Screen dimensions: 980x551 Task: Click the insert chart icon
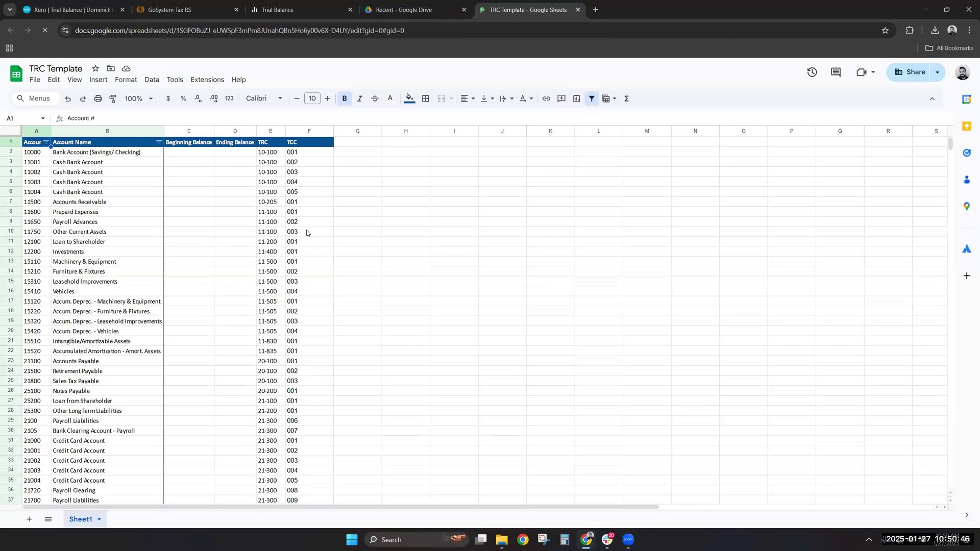click(576, 98)
